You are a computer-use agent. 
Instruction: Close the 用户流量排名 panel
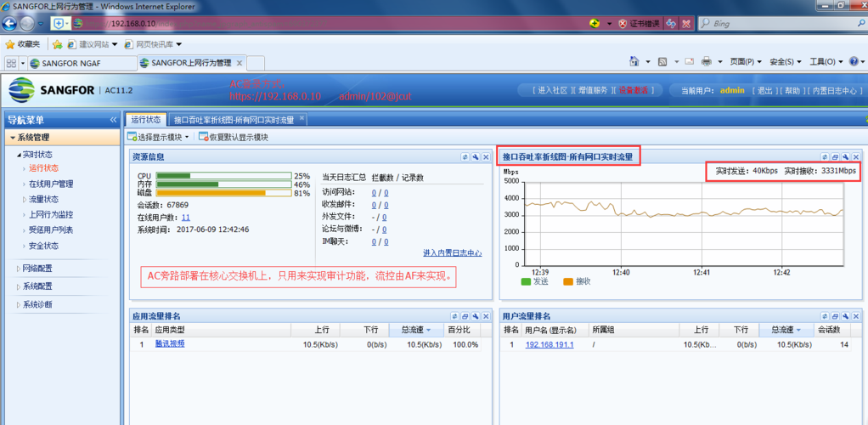click(x=856, y=316)
